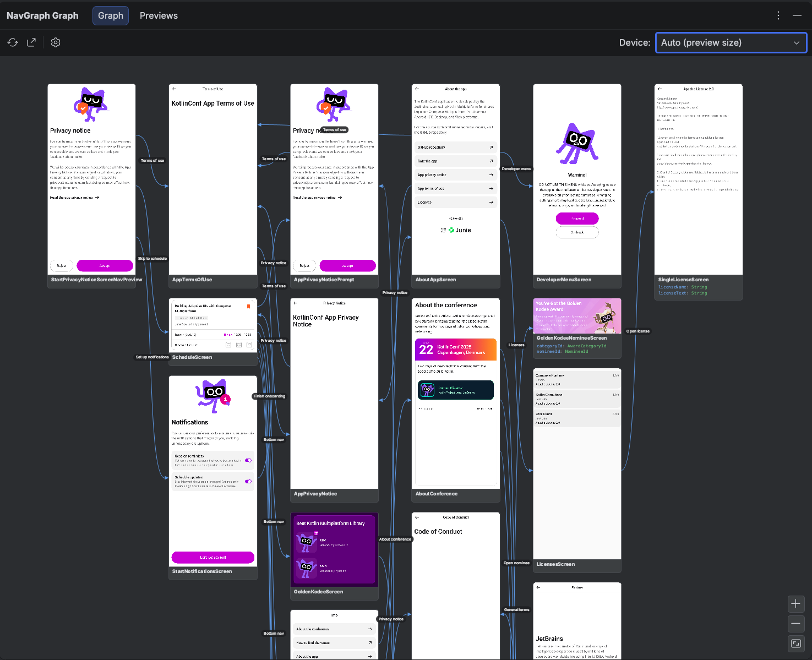This screenshot has width=812, height=660.
Task: Click the 'Skip to schedule' edge label
Action: pos(152,258)
